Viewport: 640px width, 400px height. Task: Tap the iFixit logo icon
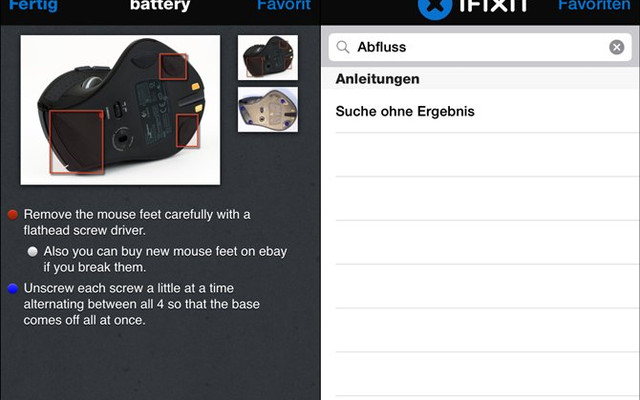pos(435,7)
